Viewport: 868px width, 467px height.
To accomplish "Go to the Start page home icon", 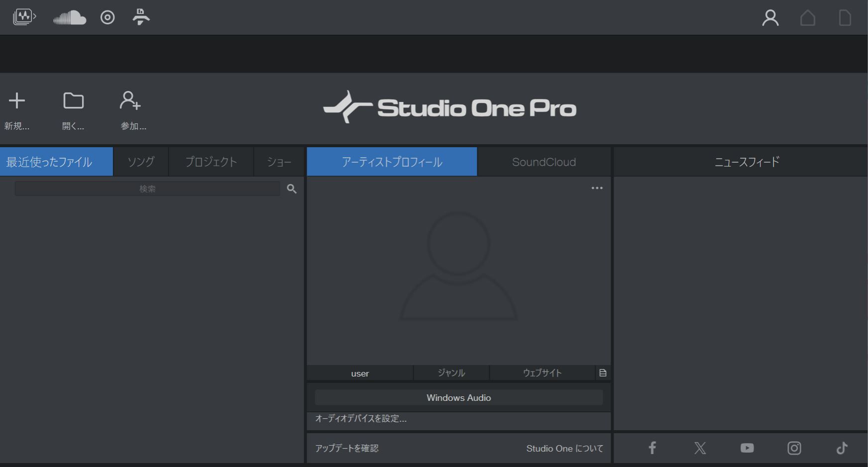I will click(808, 18).
